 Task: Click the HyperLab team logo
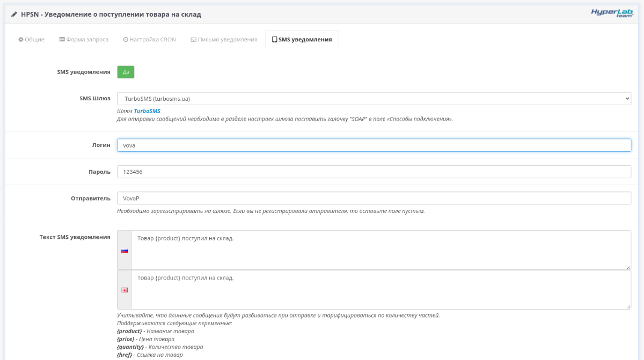612,13
